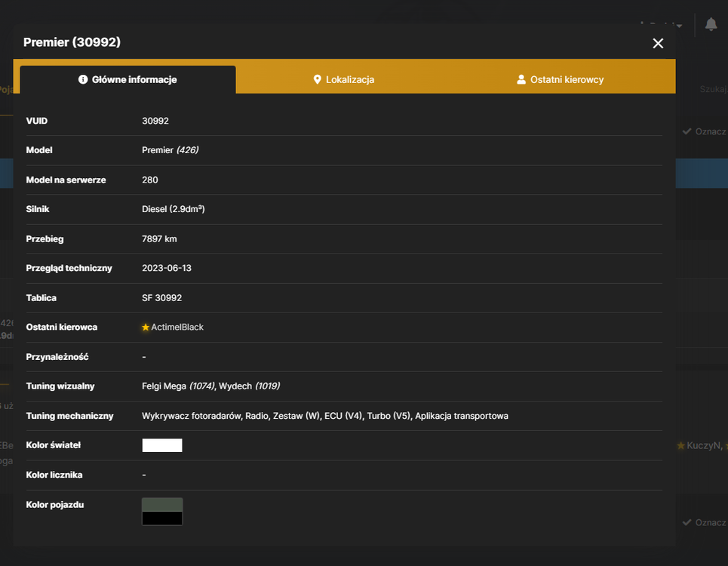
Task: Click the Szukaj search field behind dialog
Action: [713, 89]
